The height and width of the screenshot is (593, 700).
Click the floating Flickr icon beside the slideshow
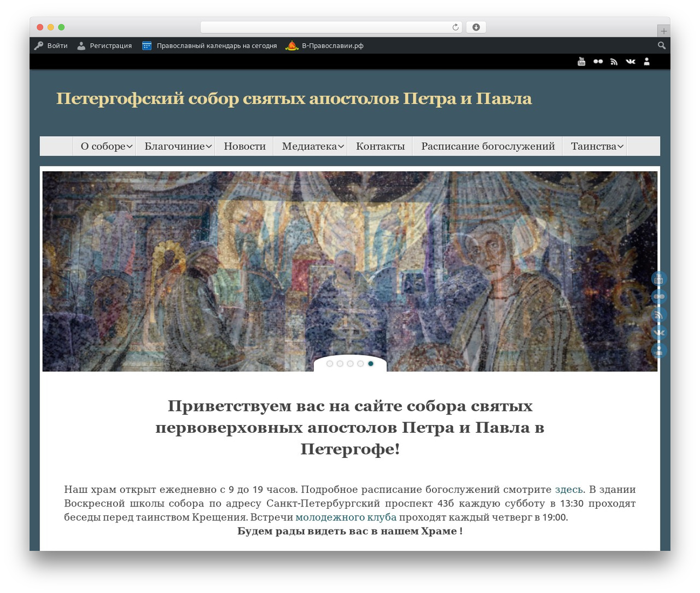pyautogui.click(x=659, y=296)
